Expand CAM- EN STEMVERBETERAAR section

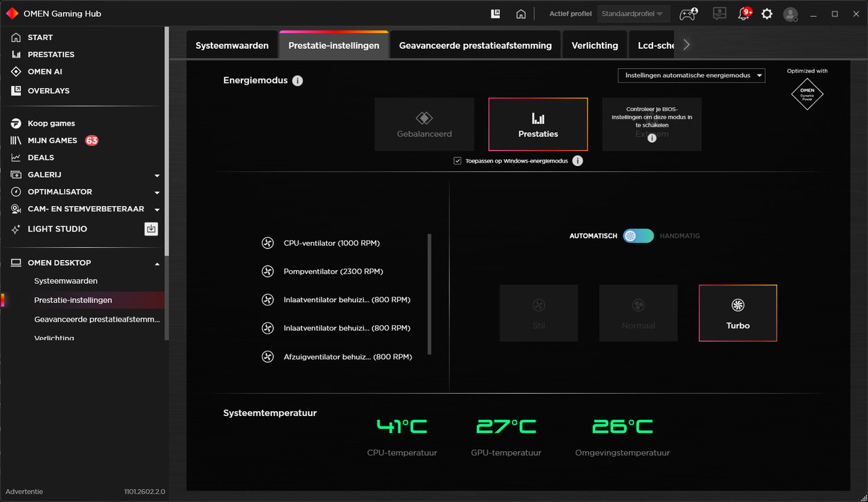pos(157,209)
